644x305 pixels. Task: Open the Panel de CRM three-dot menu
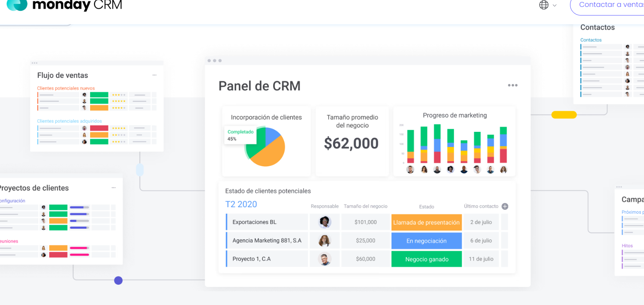512,85
